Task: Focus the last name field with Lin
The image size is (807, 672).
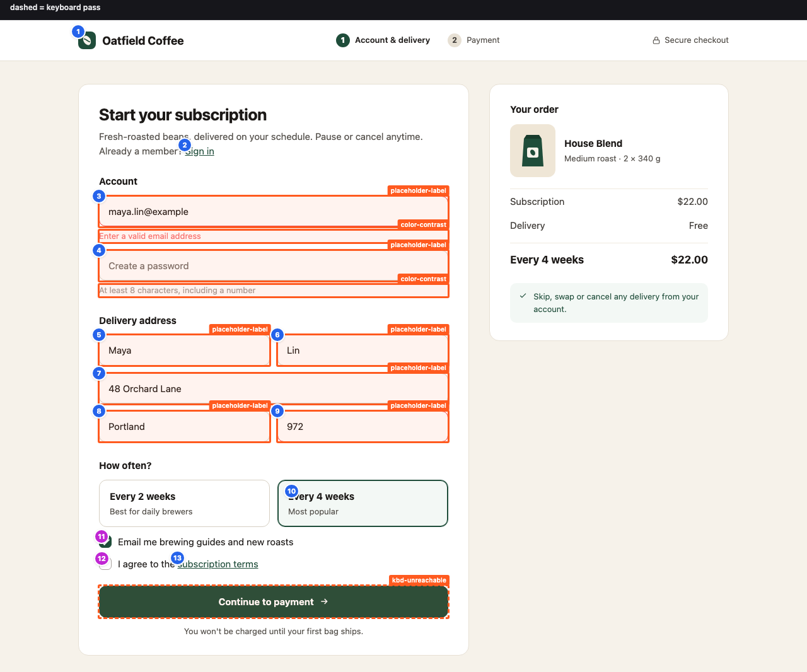Action: pyautogui.click(x=363, y=350)
